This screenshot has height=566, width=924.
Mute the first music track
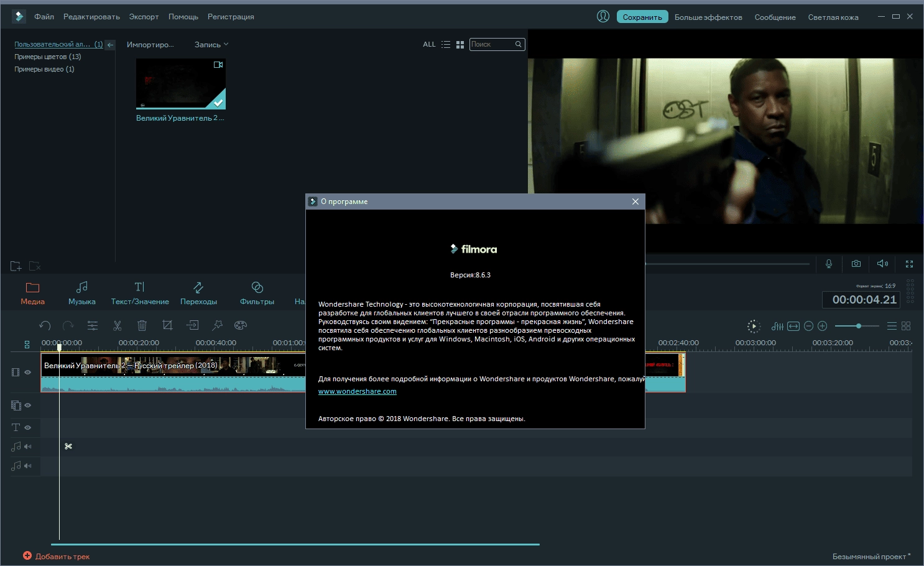(x=27, y=447)
